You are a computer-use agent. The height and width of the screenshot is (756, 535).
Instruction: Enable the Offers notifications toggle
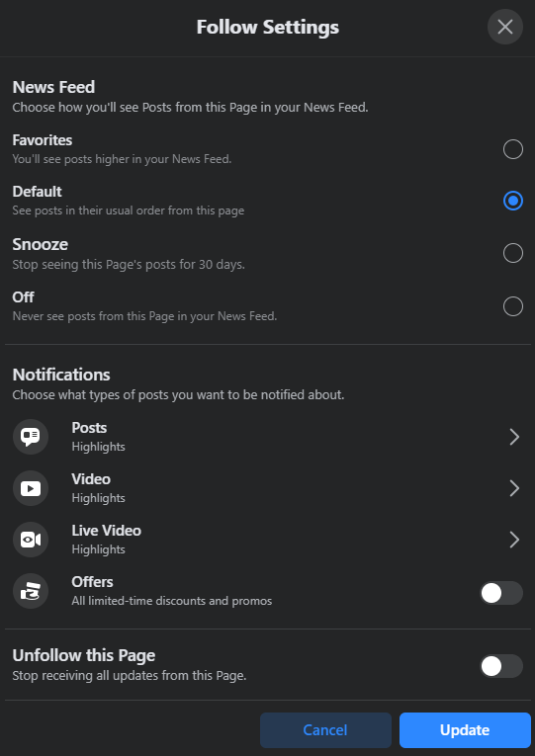(x=501, y=593)
